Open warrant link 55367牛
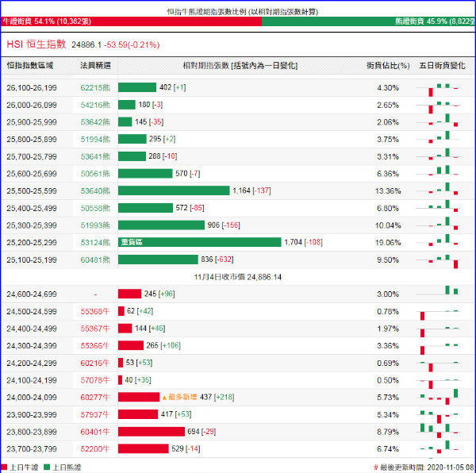The image size is (476, 473). click(x=95, y=329)
